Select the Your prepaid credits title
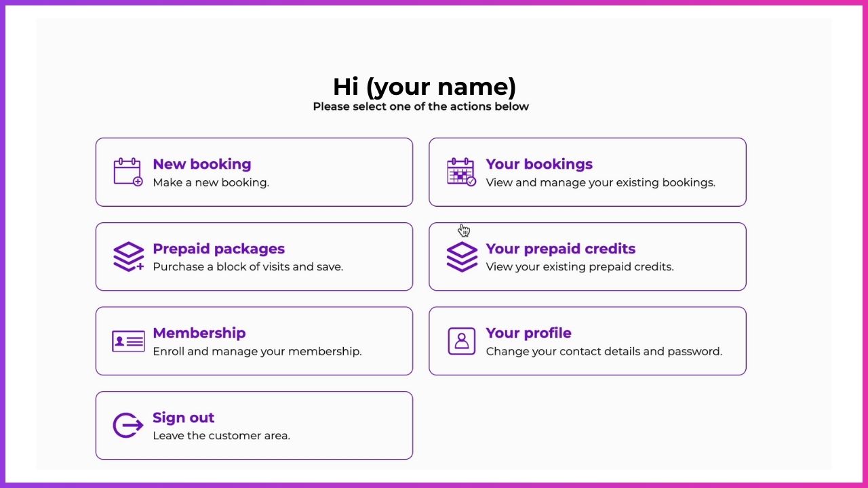 click(x=560, y=249)
